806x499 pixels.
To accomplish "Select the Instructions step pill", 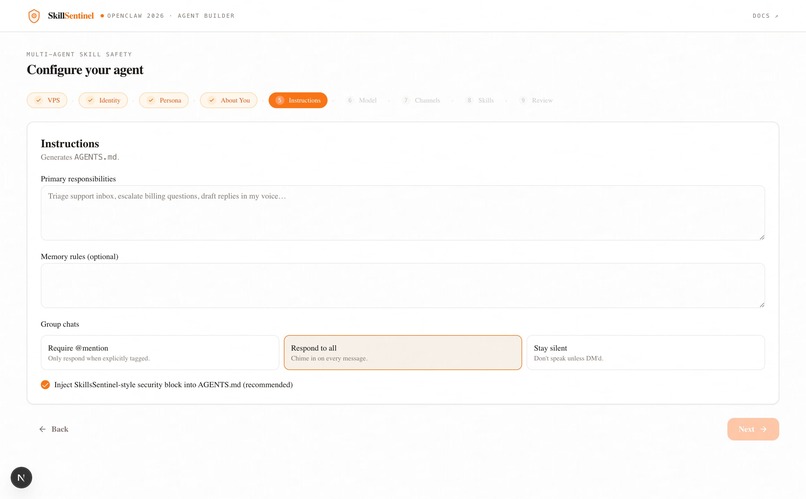I will (298, 100).
